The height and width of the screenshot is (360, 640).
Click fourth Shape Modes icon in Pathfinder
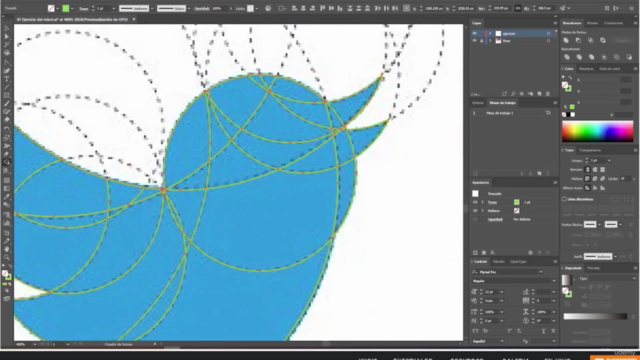click(x=603, y=40)
